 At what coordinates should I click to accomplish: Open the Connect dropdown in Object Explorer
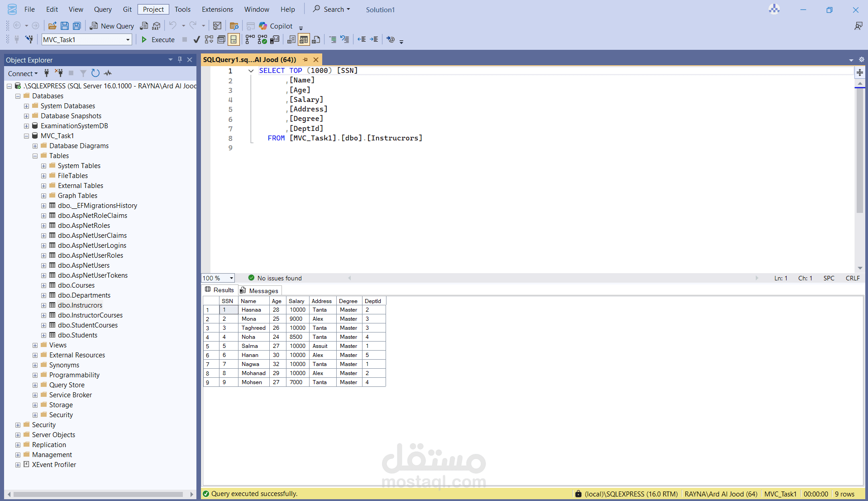(23, 73)
